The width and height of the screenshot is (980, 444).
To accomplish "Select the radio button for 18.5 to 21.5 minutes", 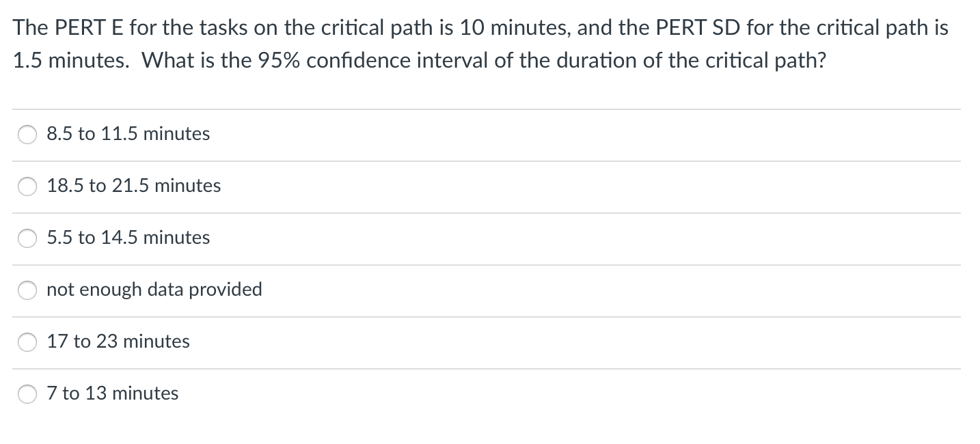I will [x=27, y=186].
